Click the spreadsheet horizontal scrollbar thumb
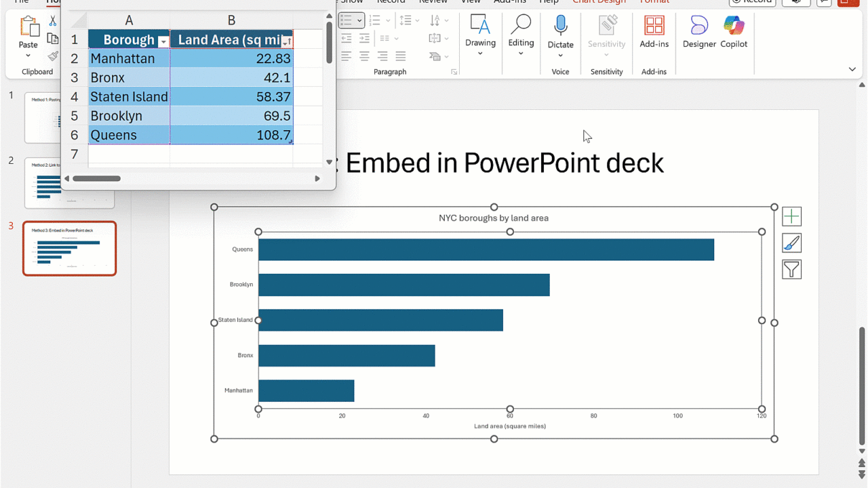This screenshot has width=868, height=488. (97, 179)
